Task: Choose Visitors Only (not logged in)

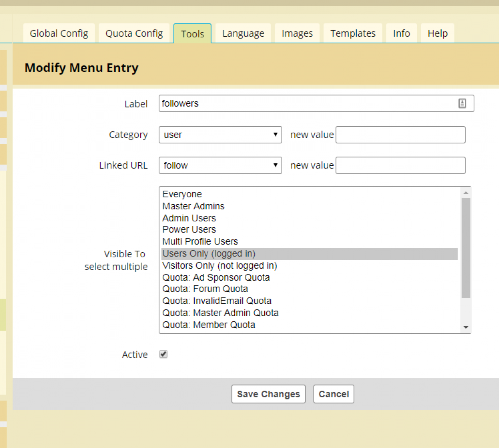Action: [220, 266]
